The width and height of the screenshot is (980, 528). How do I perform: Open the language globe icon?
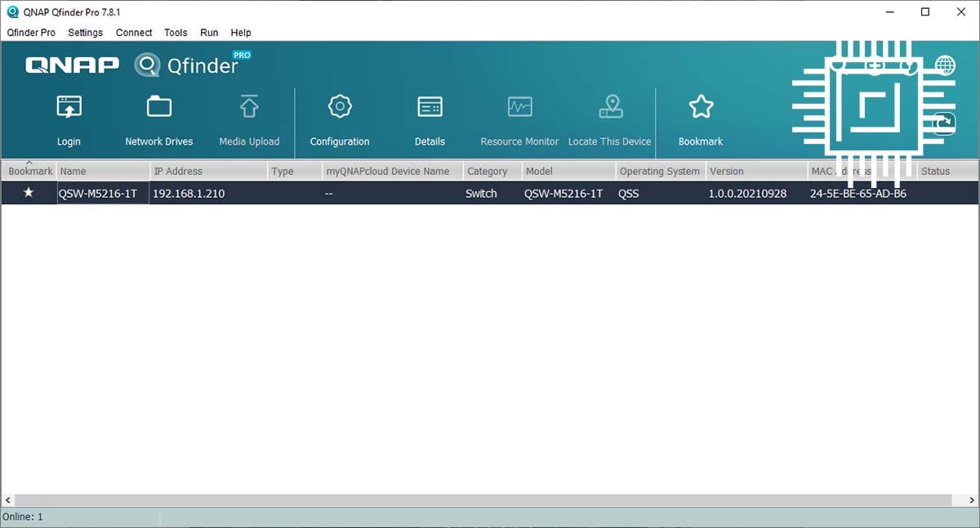point(945,65)
